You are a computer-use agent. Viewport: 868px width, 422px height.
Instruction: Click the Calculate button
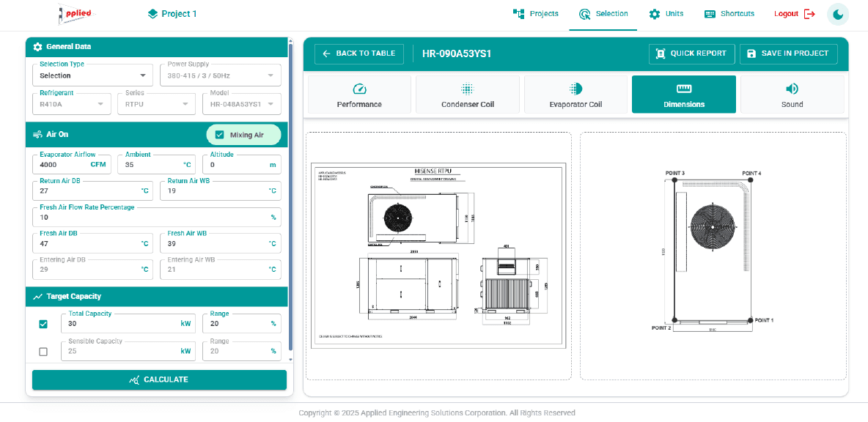[159, 380]
